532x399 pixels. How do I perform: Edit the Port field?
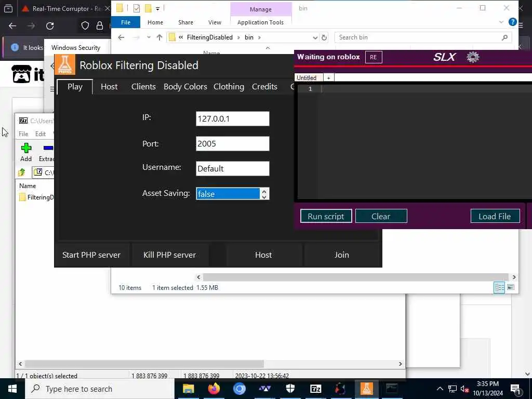(233, 143)
